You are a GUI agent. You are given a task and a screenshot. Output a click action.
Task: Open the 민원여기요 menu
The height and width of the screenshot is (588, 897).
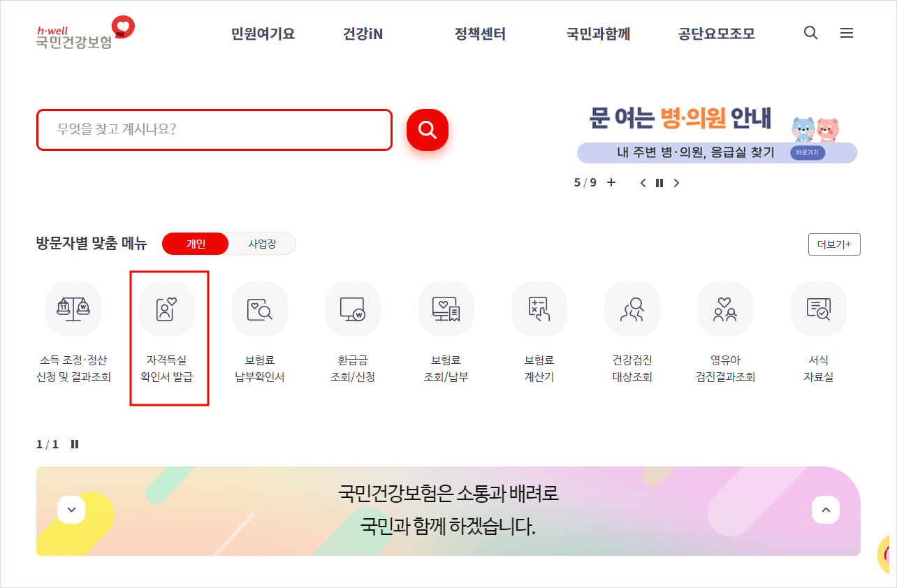[261, 34]
